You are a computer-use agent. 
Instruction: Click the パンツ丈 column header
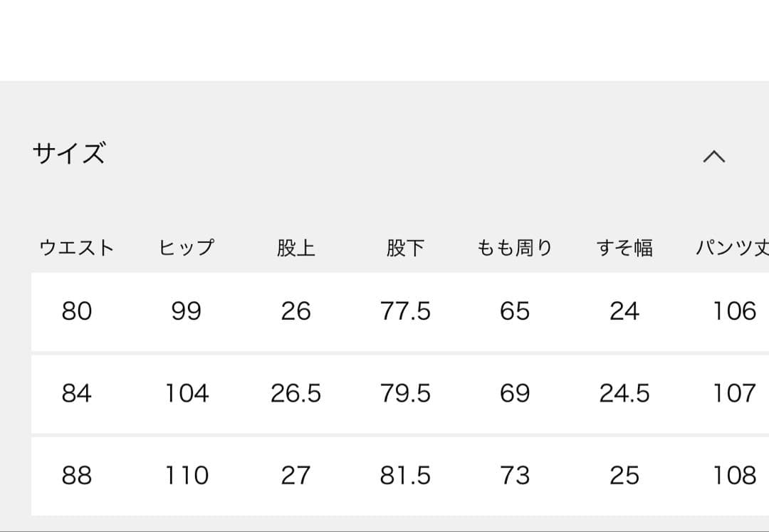[x=732, y=247]
